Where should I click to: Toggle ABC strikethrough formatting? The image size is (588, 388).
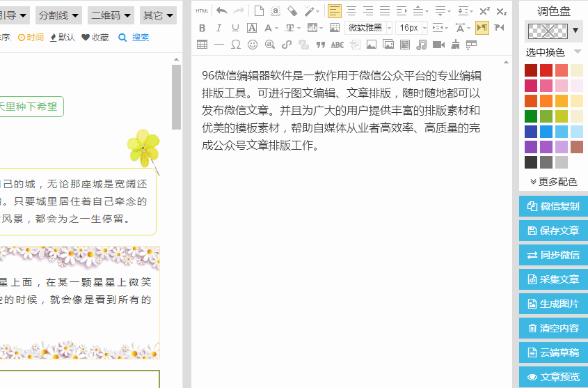(x=337, y=45)
